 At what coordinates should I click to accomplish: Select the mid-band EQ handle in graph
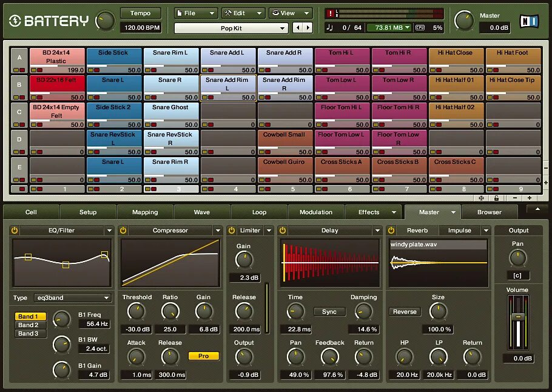click(x=66, y=265)
